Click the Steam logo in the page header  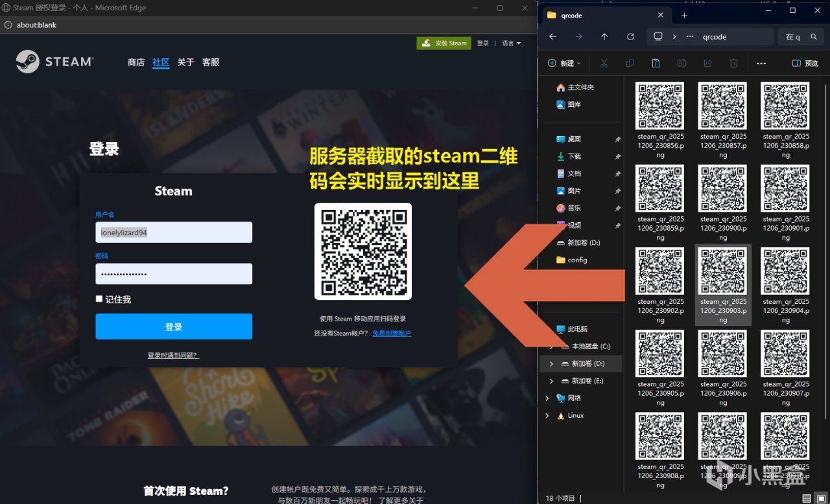(55, 62)
